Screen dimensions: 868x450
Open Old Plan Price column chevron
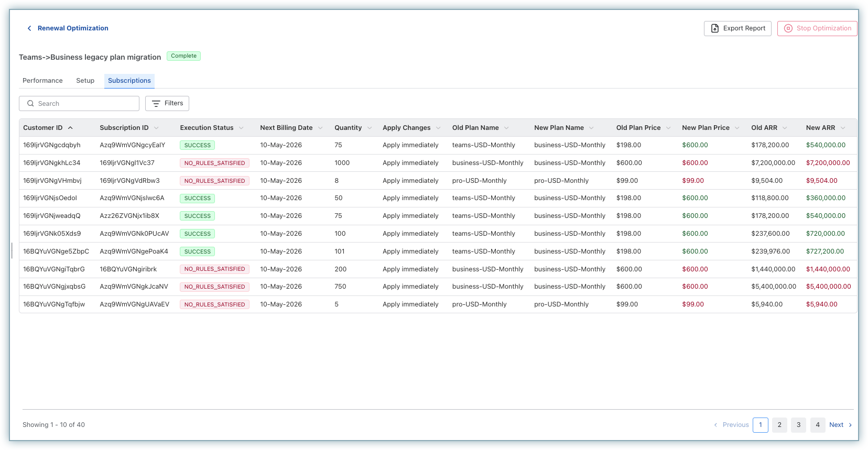point(668,128)
